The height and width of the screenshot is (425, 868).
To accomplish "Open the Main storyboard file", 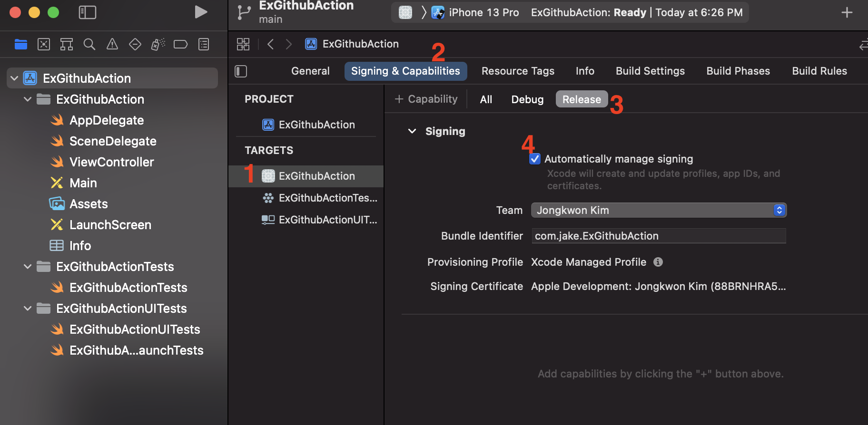I will tap(83, 183).
